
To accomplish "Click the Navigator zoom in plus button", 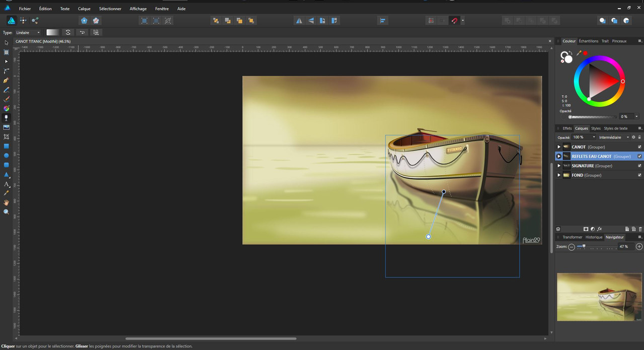I will tap(639, 247).
